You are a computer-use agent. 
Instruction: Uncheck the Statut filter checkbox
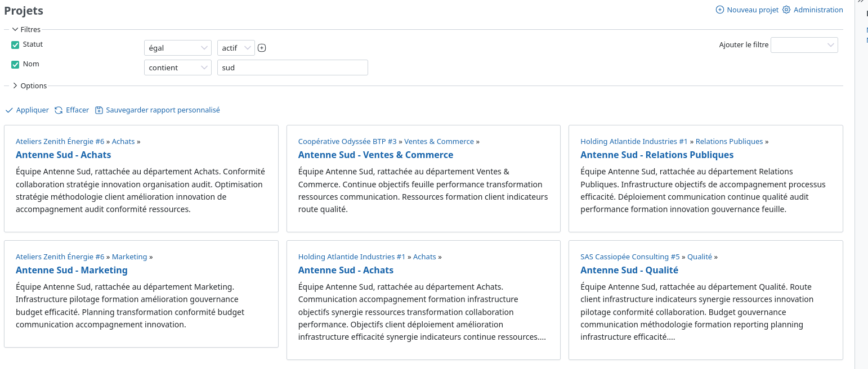tap(15, 45)
